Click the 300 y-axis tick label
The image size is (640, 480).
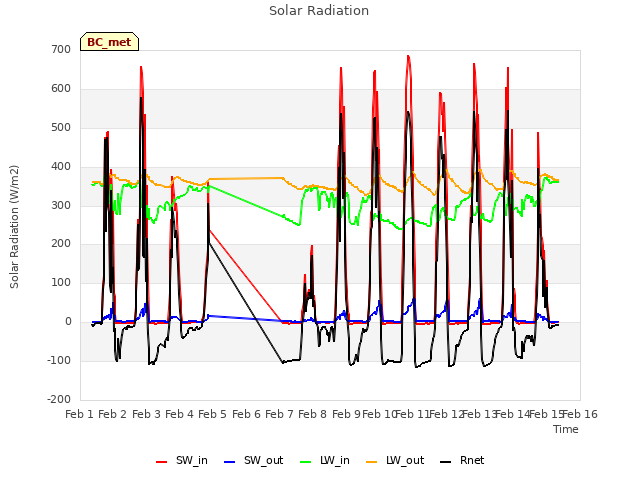[x=61, y=205]
